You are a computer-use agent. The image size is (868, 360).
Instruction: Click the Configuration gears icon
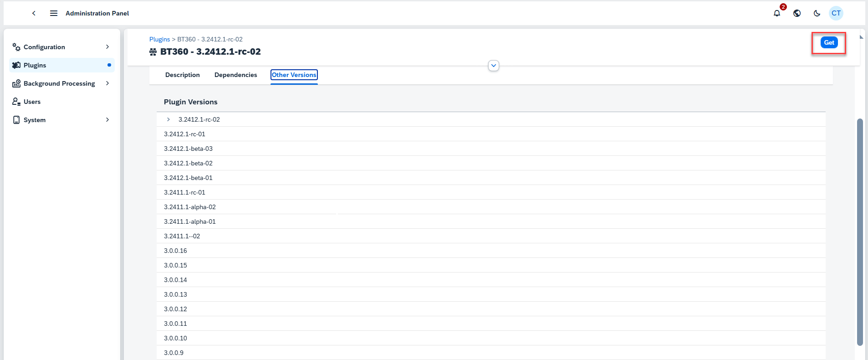16,47
